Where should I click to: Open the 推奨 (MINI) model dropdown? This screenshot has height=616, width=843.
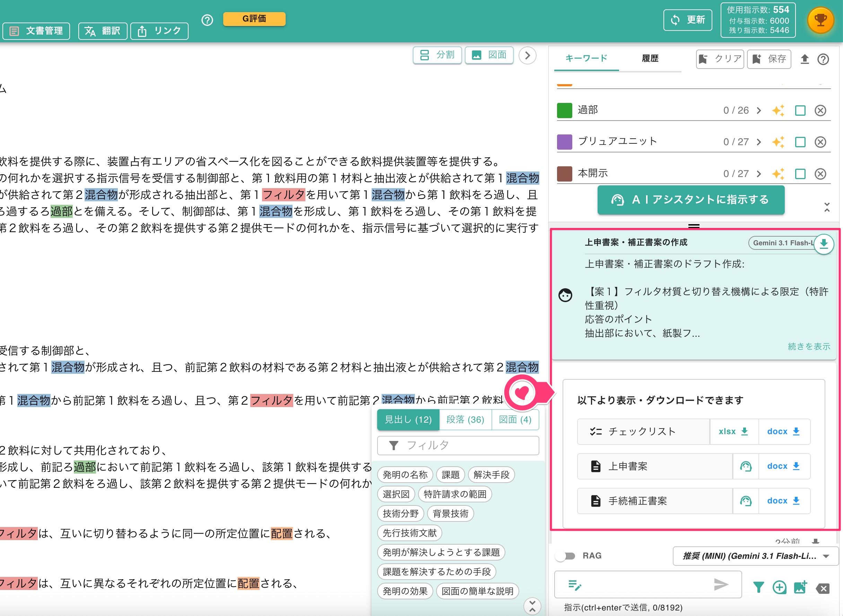pyautogui.click(x=756, y=556)
